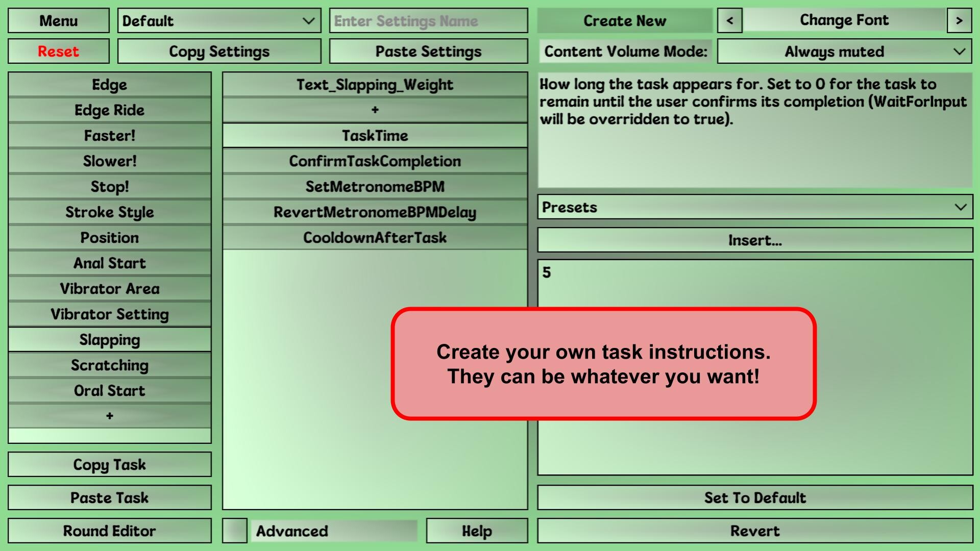Select the Edge Ride task
The height and width of the screenshot is (551, 980).
coord(109,110)
